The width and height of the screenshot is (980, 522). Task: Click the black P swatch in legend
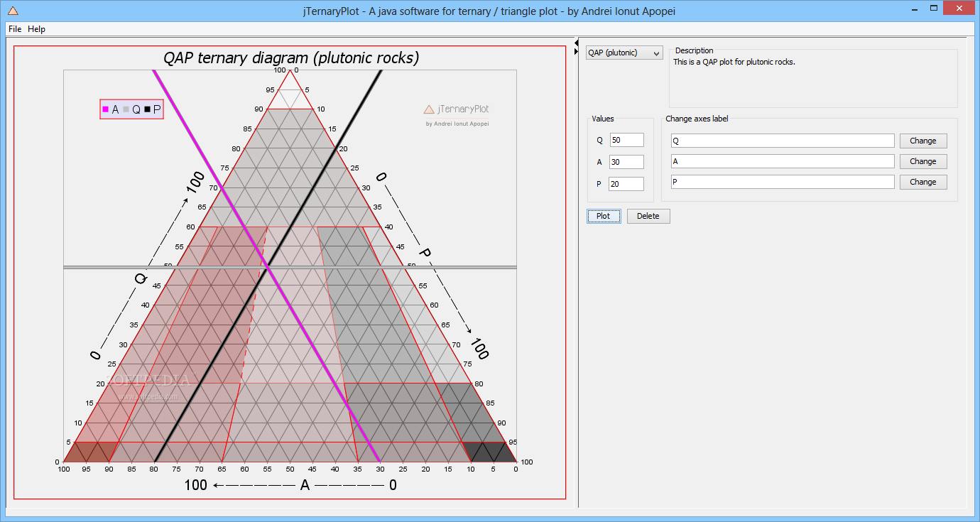(147, 109)
